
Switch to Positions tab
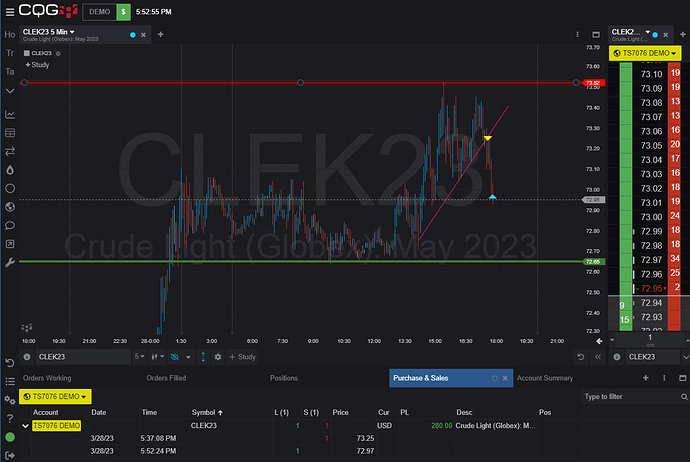[x=283, y=378]
